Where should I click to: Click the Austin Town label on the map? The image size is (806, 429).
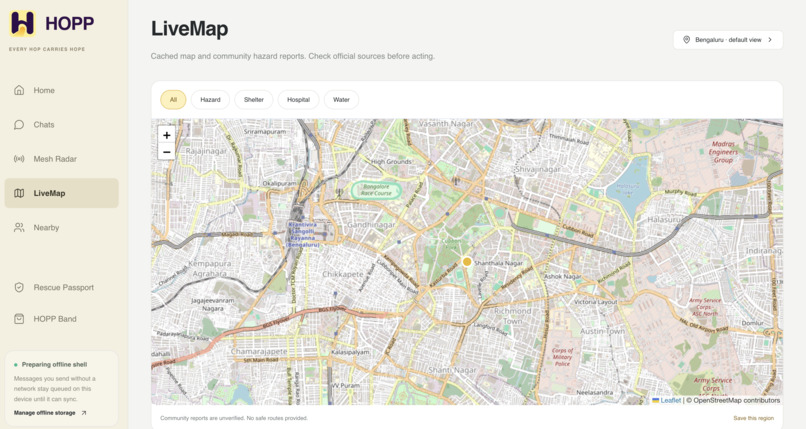602,331
